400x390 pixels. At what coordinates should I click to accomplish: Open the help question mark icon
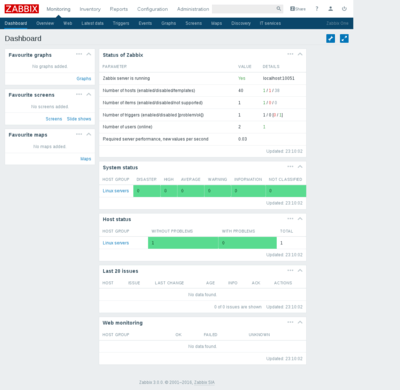pos(317,9)
